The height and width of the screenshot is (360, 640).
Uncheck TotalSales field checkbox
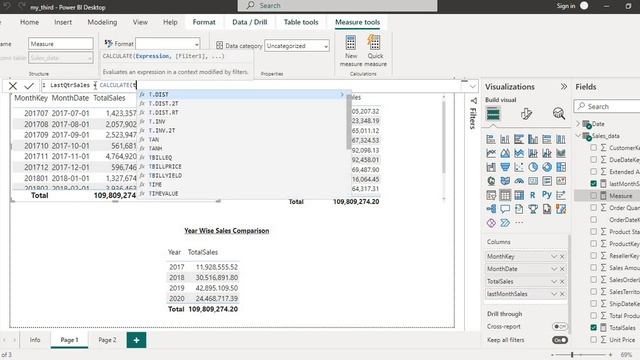pyautogui.click(x=593, y=328)
